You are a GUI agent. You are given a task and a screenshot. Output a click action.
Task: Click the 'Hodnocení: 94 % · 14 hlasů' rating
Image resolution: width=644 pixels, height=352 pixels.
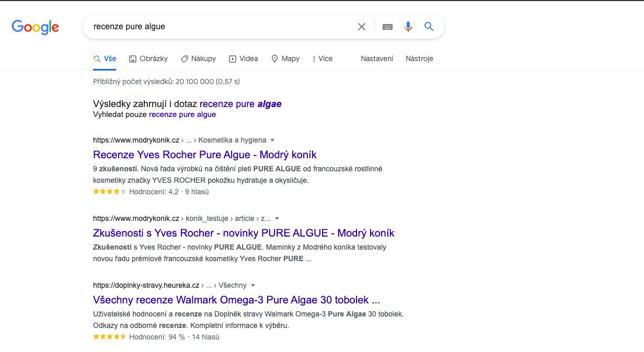pyautogui.click(x=156, y=337)
